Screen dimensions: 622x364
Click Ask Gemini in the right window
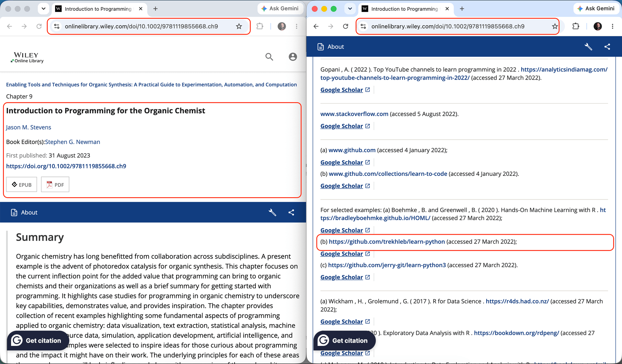coord(596,8)
